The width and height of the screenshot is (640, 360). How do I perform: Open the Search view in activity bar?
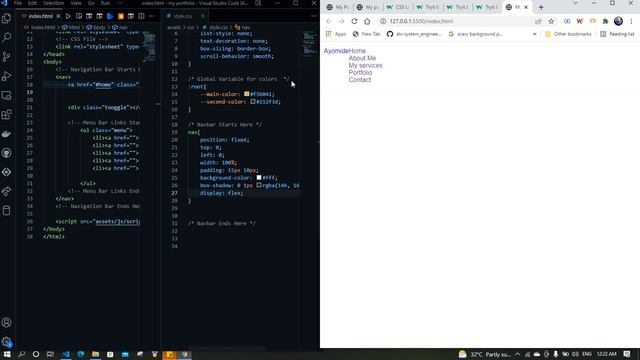[x=7, y=37]
